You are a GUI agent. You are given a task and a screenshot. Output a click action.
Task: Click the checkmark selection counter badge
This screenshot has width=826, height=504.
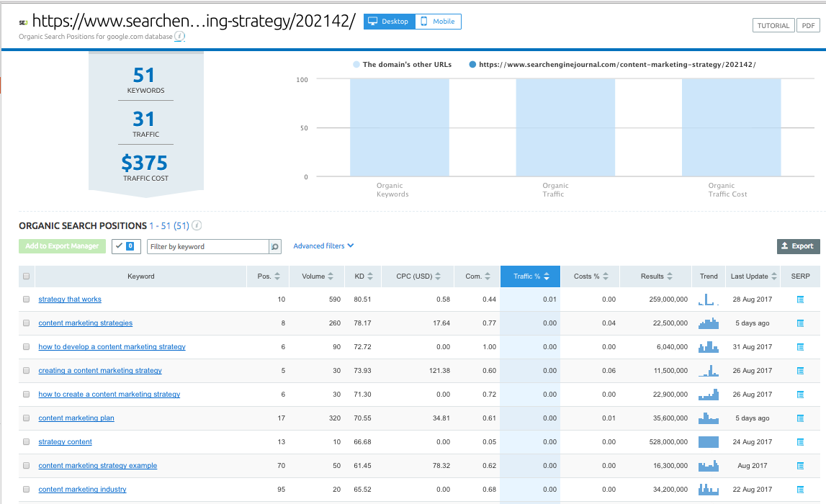(x=126, y=246)
